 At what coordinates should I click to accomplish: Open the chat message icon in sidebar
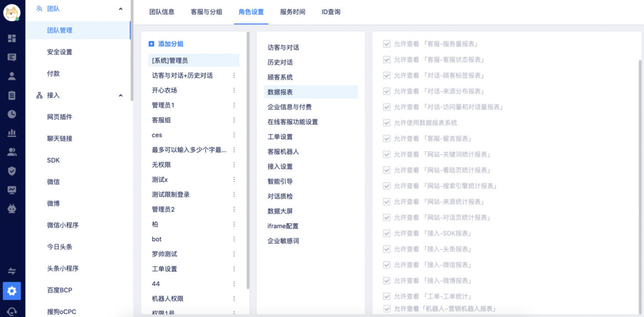[x=12, y=57]
